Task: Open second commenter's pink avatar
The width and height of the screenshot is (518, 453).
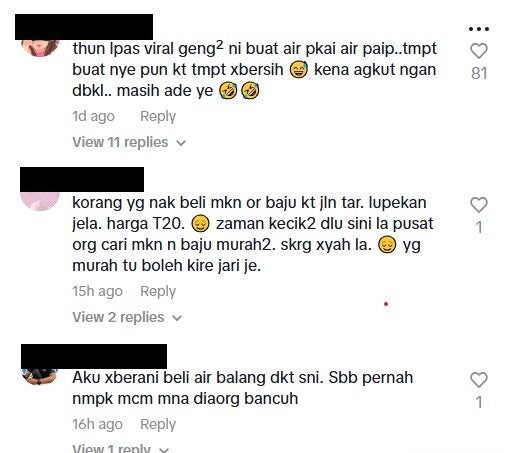Action: pyautogui.click(x=40, y=201)
